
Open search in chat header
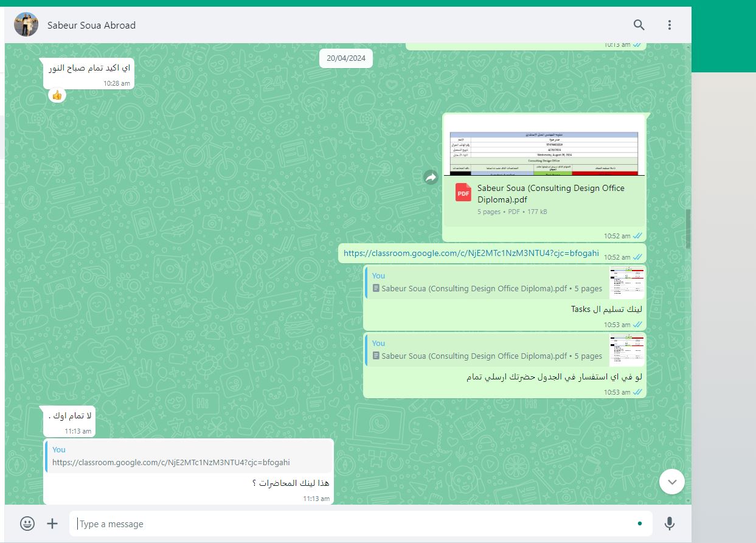(x=639, y=25)
